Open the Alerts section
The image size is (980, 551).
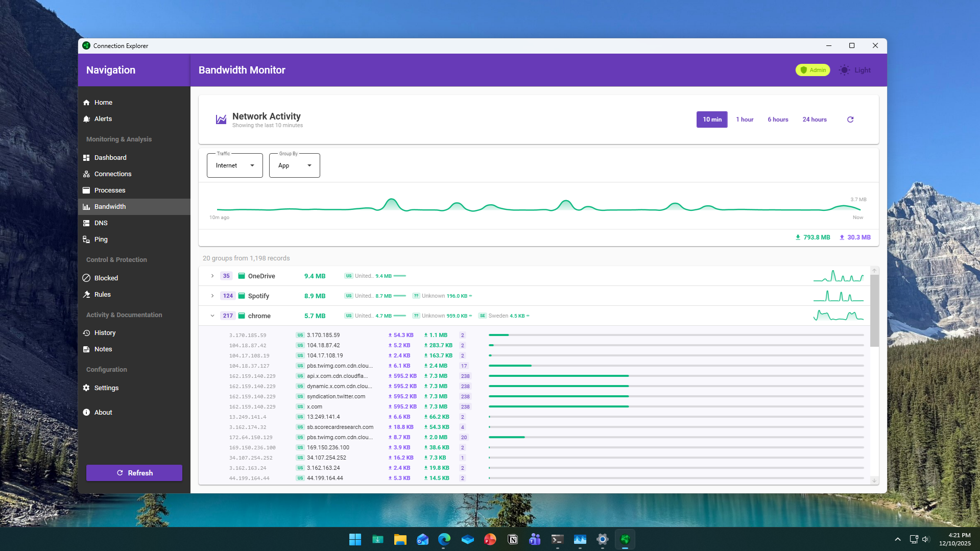click(x=103, y=118)
